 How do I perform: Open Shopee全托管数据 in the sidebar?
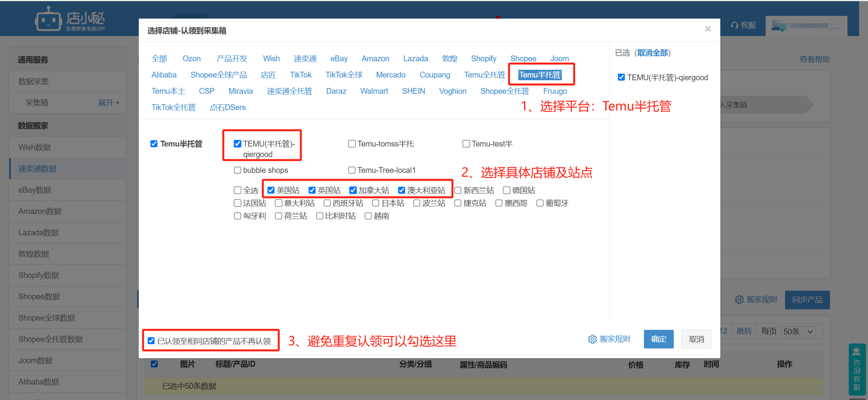[x=67, y=339]
